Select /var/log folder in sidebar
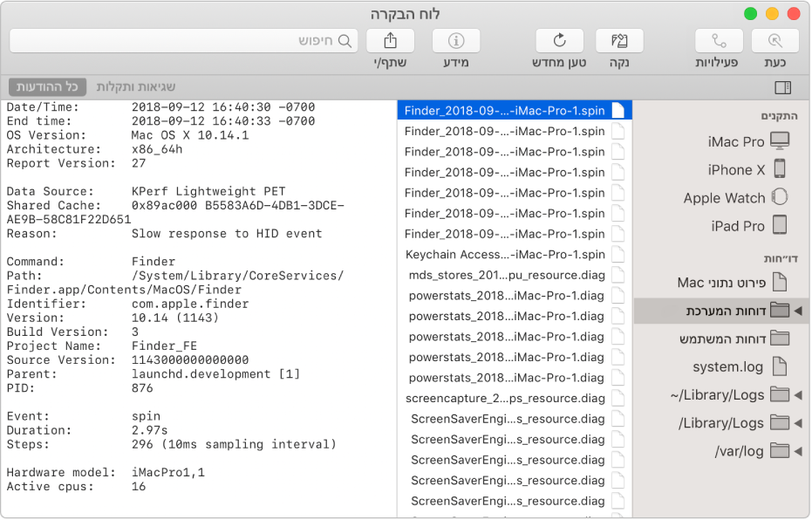Image resolution: width=812 pixels, height=520 pixels. pyautogui.click(x=722, y=451)
